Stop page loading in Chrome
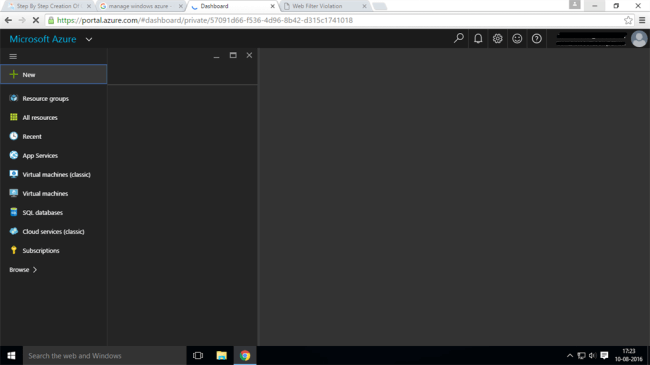Image resolution: width=650 pixels, height=365 pixels. click(36, 20)
